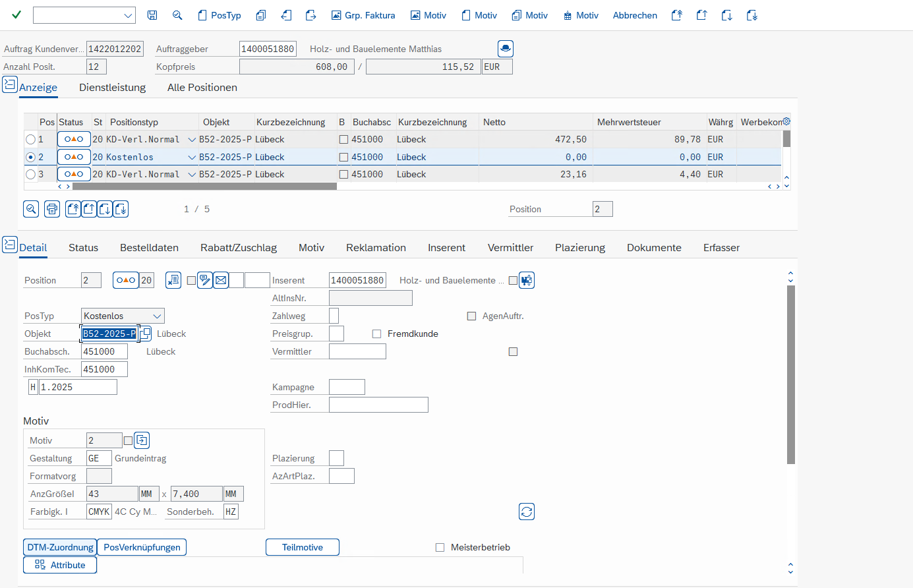Toggle checkbox right of Vermittler field
913x588 pixels.
pyautogui.click(x=513, y=351)
